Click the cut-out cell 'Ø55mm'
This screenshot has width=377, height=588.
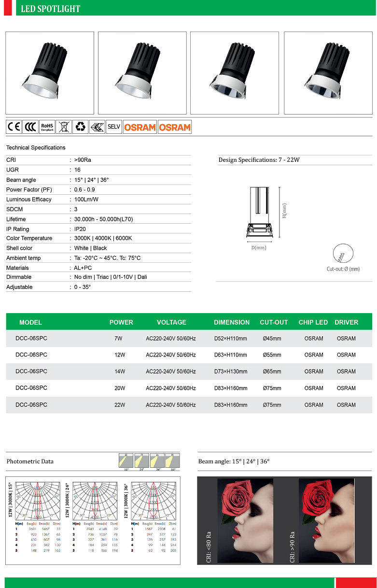coord(272,355)
